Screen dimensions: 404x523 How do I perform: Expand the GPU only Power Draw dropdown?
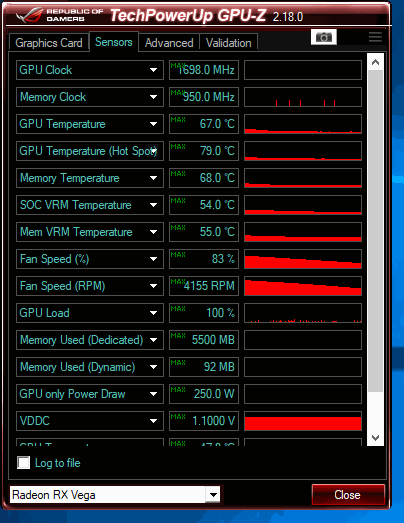[153, 394]
